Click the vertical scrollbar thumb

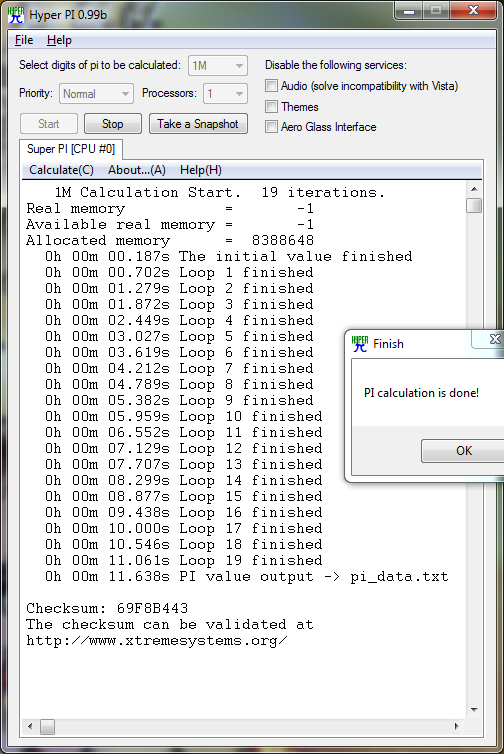474,205
